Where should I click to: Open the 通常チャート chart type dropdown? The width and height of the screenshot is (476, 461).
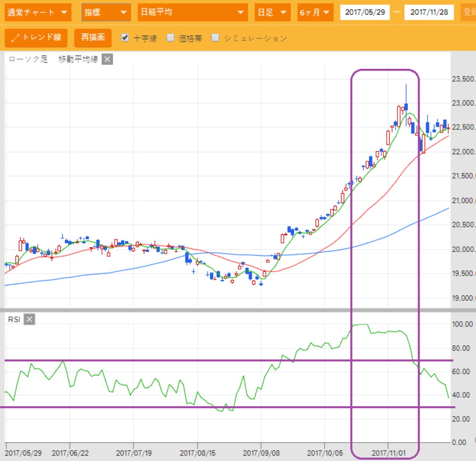coord(38,13)
